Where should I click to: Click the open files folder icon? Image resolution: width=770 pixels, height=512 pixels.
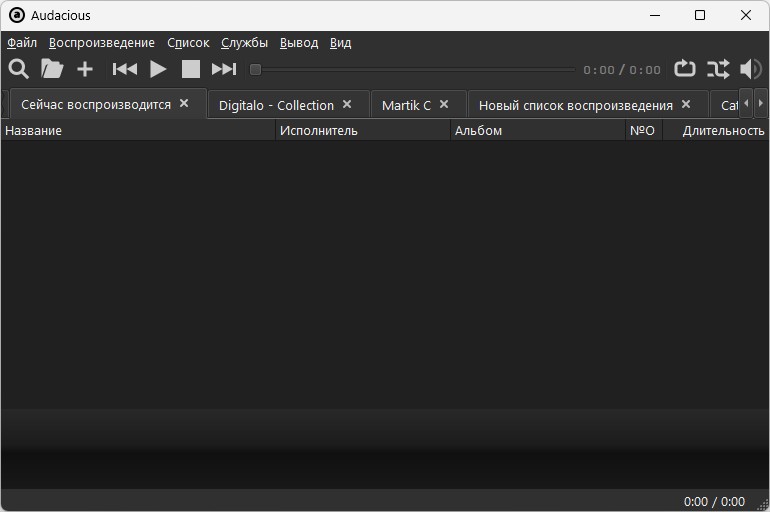(52, 69)
